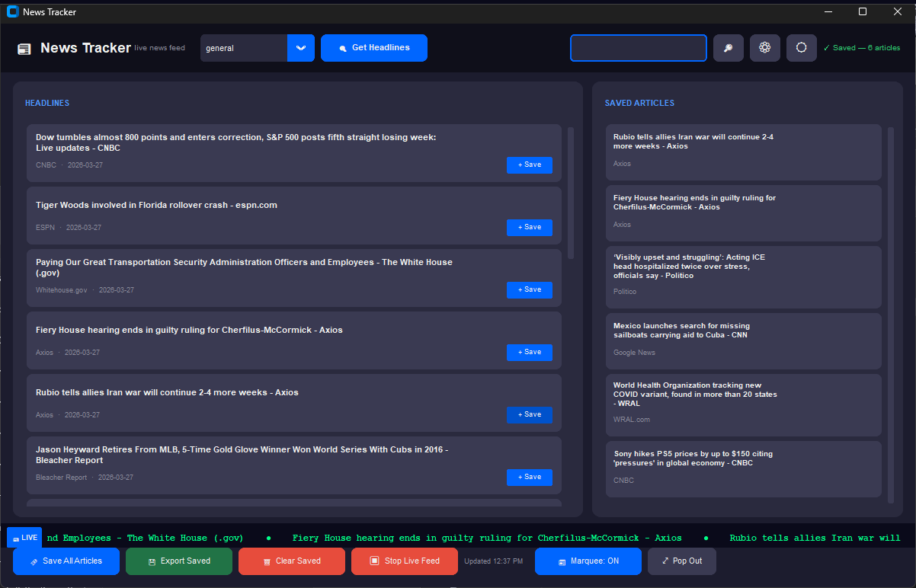Save the Tiger Woods rollover crash headline
Viewport: 916px width, 588px height.
[x=529, y=227]
